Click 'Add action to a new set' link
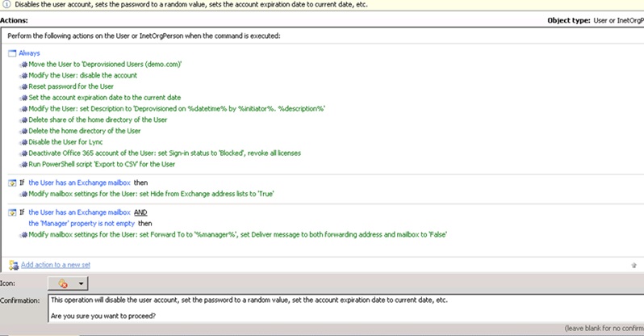This screenshot has height=336, width=644. point(56,265)
